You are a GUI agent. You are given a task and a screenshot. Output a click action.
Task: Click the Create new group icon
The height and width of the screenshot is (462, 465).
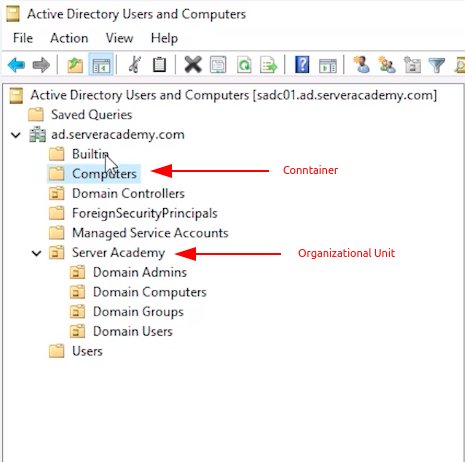pos(387,65)
